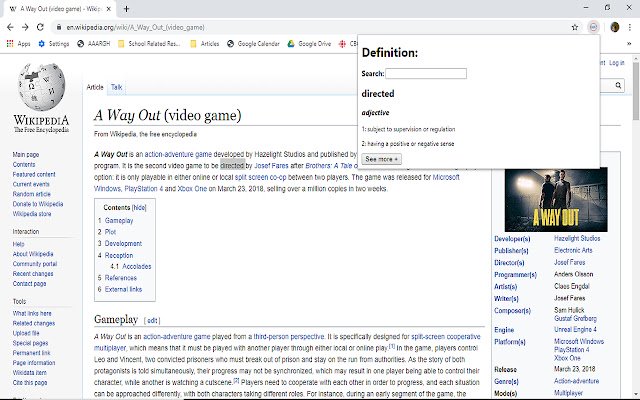The height and width of the screenshot is (400, 640).
Task: Click A Way Out cover image
Action: 556,200
